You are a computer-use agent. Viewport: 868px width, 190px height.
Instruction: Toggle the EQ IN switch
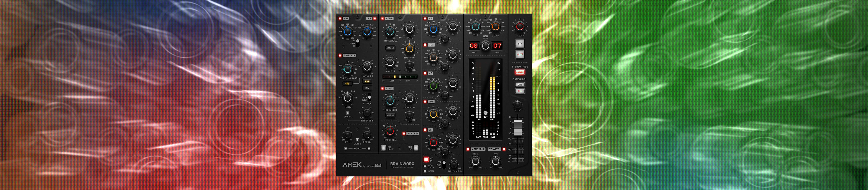(x=426, y=159)
